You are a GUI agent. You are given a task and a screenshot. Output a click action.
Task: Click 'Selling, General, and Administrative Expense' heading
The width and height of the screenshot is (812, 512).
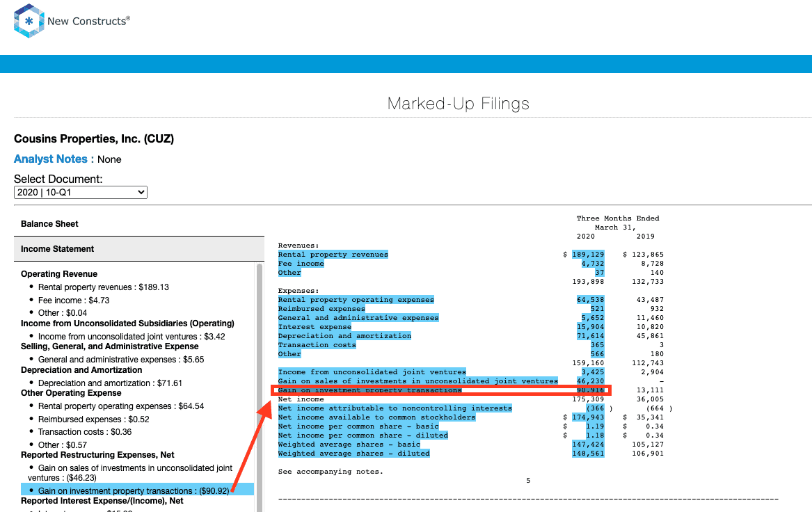point(110,346)
